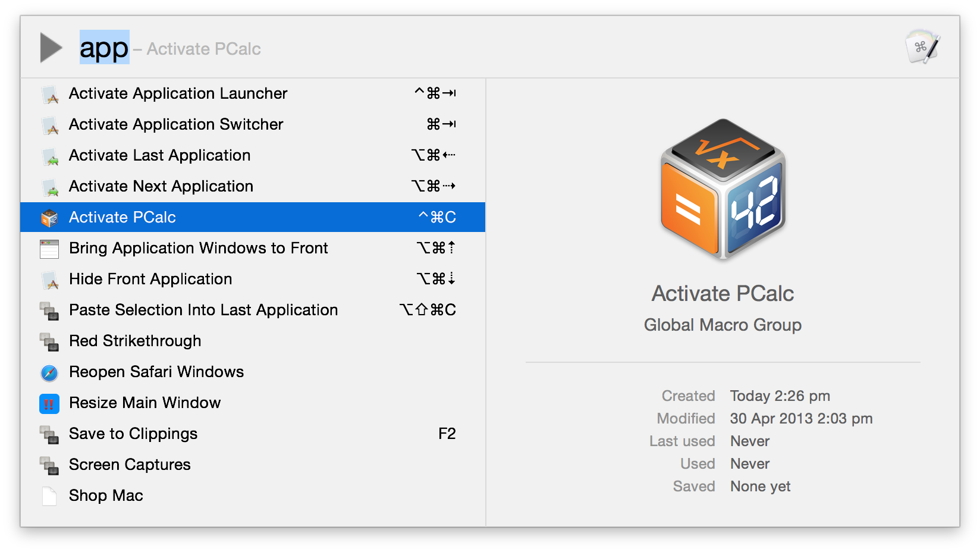
Task: Click the Activate PCalc title in detail pane
Action: [x=723, y=293]
